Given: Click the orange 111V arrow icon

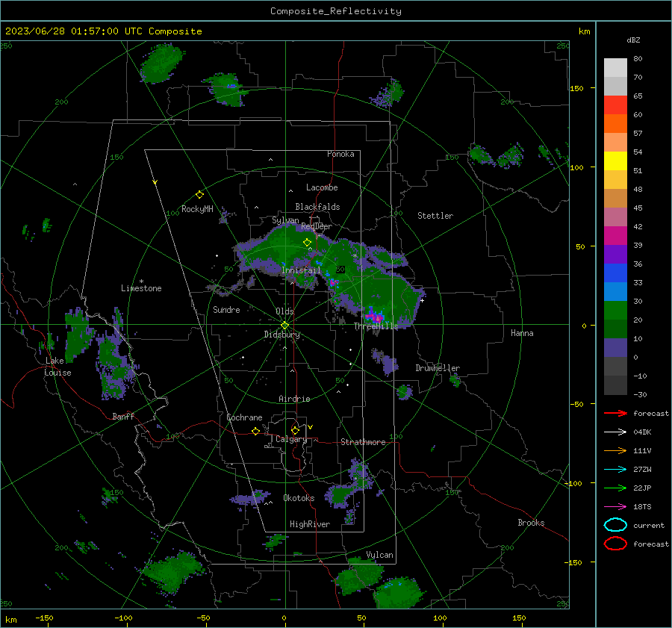Looking at the screenshot, I should click(615, 450).
